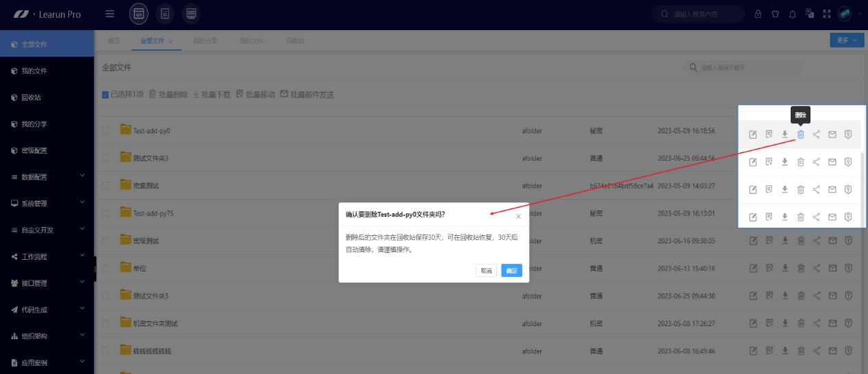Viewport: 868px width, 374px height.
Task: Tick the checkbox for 密集测试
Action: point(105,185)
